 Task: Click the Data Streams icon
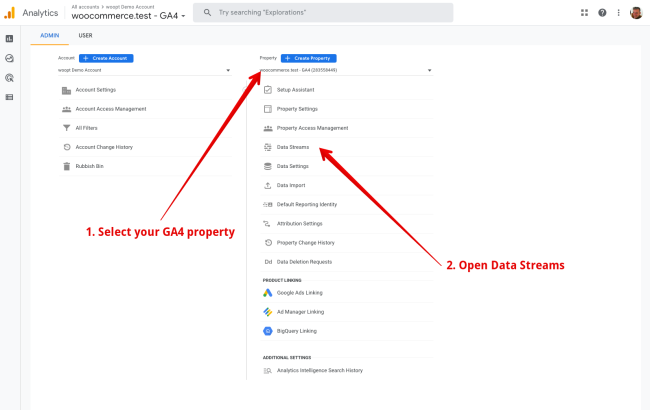268,147
